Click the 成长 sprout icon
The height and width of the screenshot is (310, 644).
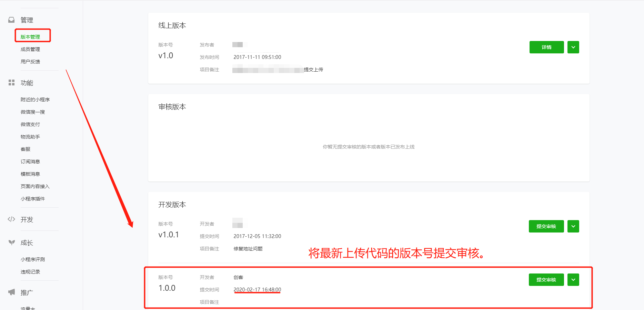coord(11,242)
